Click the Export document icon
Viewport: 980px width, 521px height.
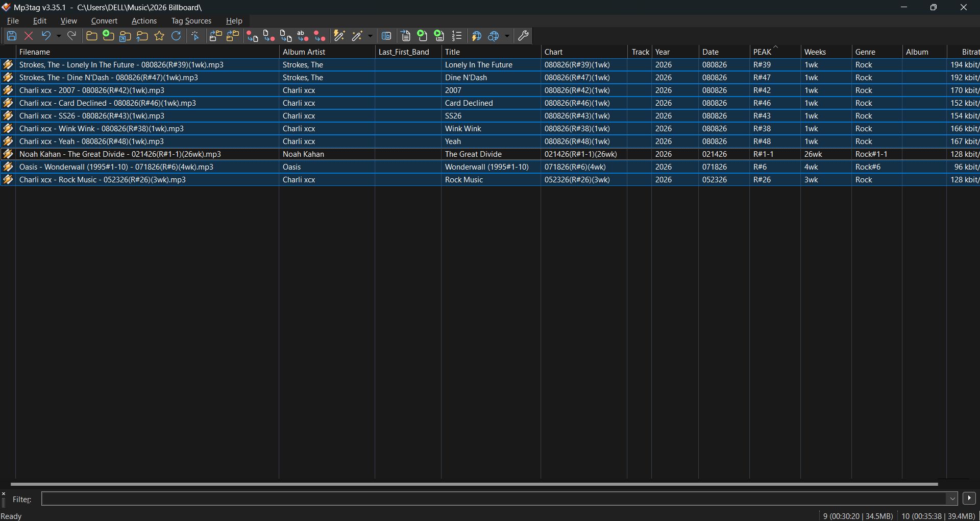406,36
